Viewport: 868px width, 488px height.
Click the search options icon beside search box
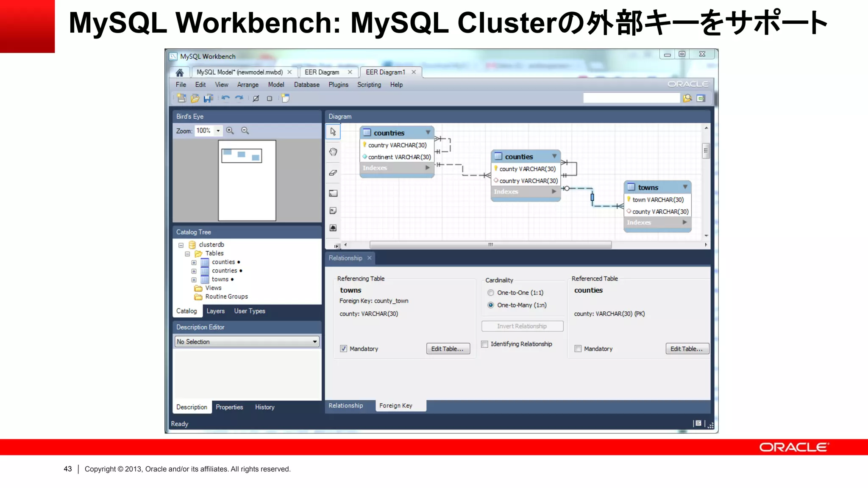click(701, 98)
